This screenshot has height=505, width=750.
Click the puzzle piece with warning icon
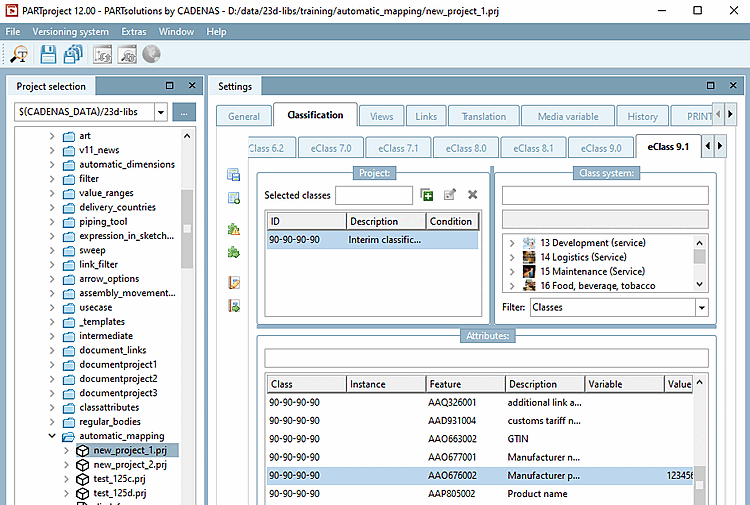[234, 229]
